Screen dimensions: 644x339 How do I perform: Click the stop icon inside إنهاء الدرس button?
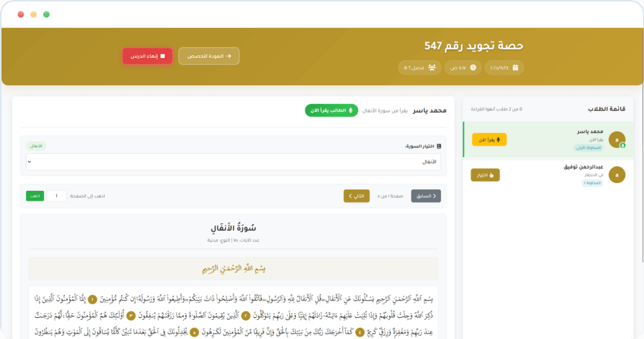point(163,56)
